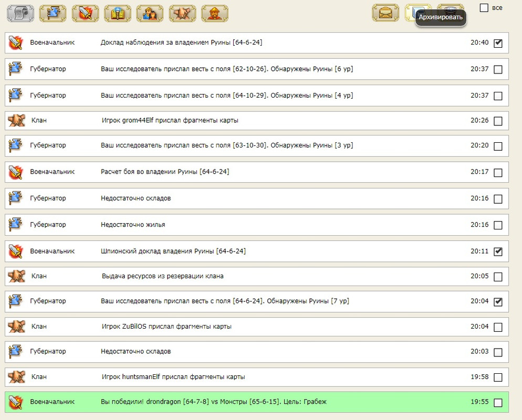Open message about Руины [4 ур] discovery
Screen dimensions: 522x420
click(227, 96)
